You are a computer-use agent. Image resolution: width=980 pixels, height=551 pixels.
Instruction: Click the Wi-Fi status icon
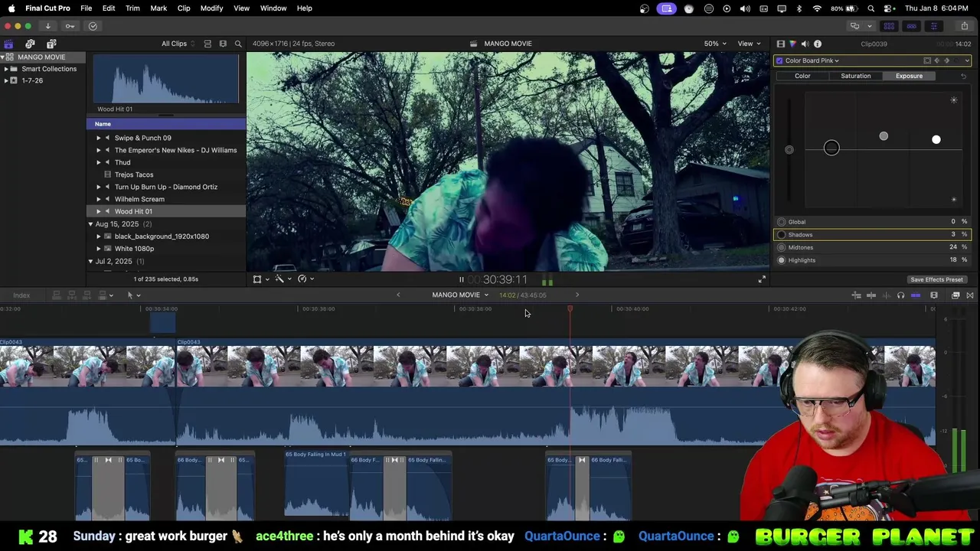pos(817,8)
